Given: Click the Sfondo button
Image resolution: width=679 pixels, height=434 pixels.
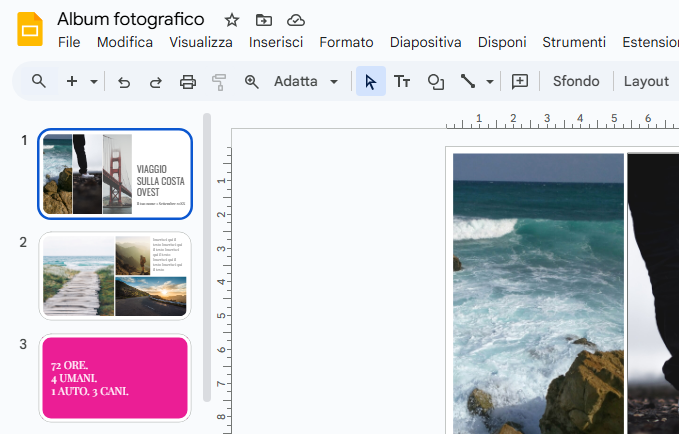Looking at the screenshot, I should tap(576, 82).
